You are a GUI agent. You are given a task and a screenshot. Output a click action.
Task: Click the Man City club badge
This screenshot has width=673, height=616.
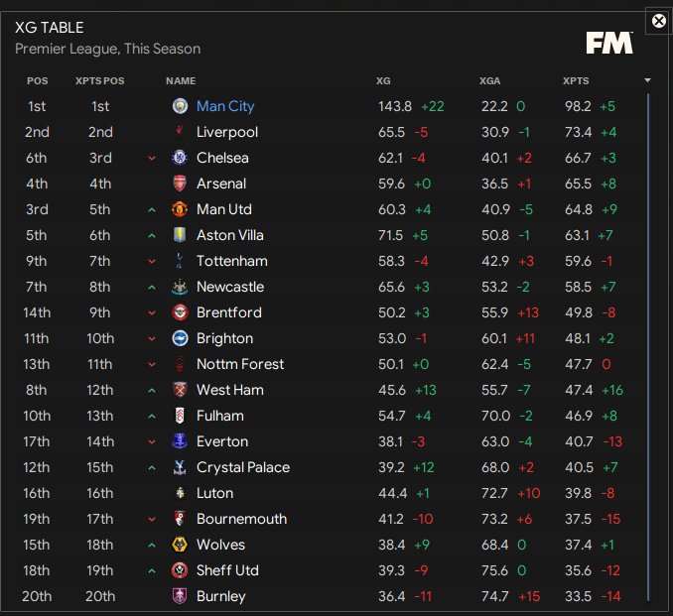coord(180,106)
